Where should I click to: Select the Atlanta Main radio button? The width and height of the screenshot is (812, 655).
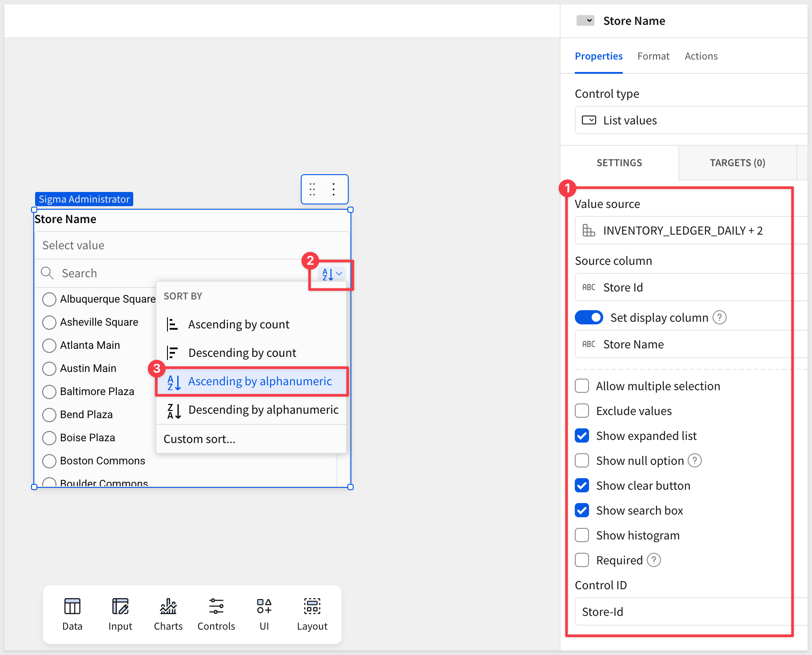pyautogui.click(x=49, y=345)
